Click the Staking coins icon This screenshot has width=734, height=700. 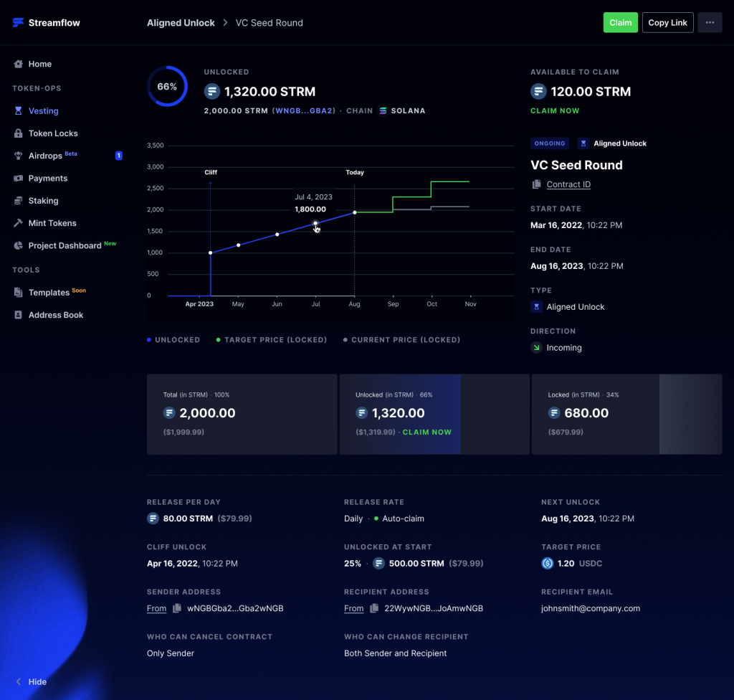tap(18, 201)
